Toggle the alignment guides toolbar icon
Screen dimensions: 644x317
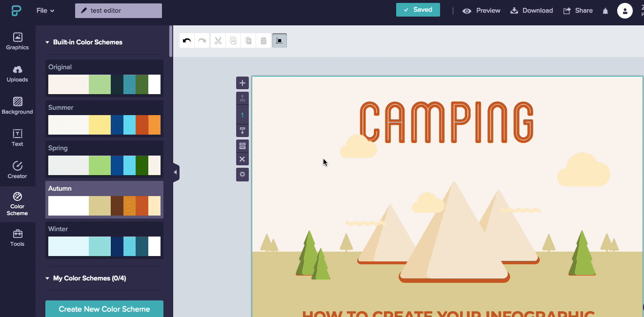280,40
